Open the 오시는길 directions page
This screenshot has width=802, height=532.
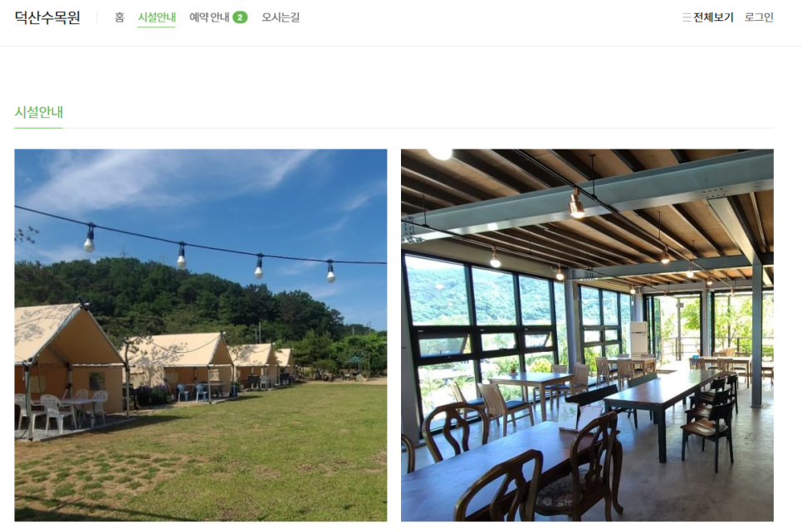pos(281,17)
